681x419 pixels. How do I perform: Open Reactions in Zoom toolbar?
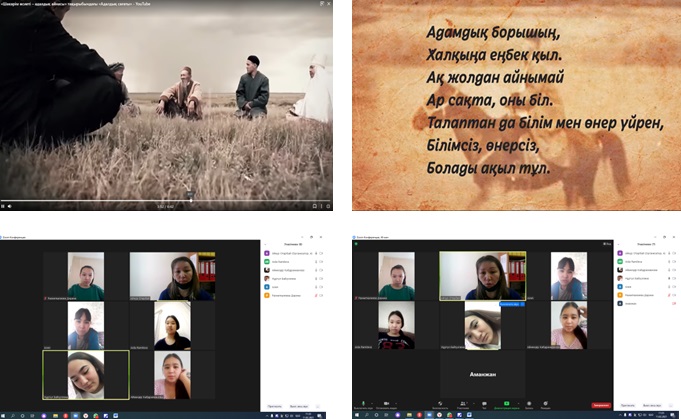click(545, 405)
